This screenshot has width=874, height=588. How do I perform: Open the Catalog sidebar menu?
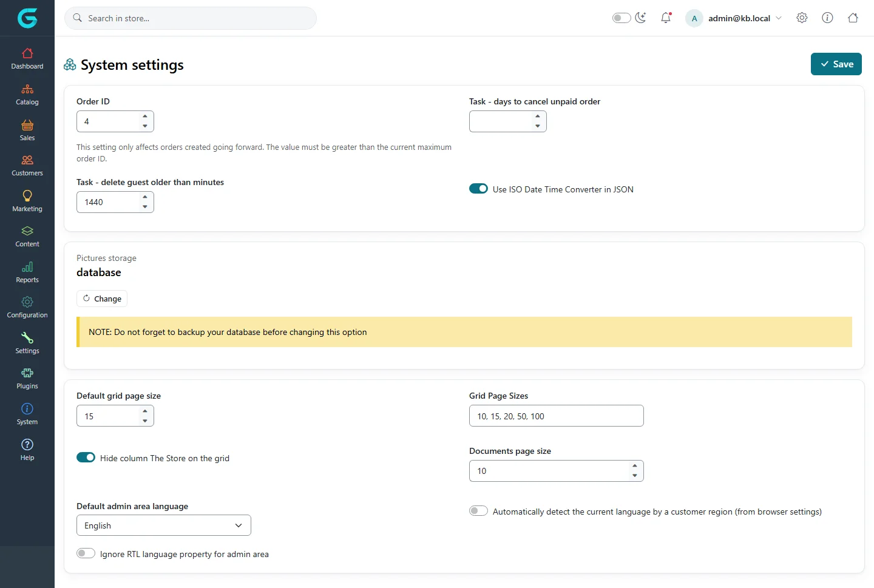(x=27, y=95)
